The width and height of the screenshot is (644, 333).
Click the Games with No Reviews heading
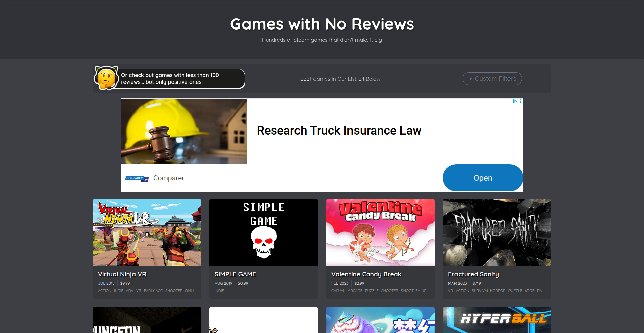tap(322, 24)
